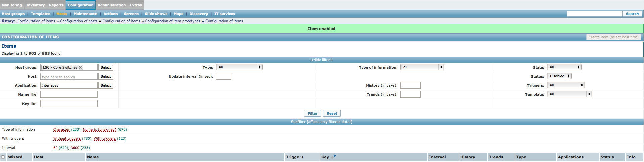Apply the Character subfilter

[x=61, y=129]
